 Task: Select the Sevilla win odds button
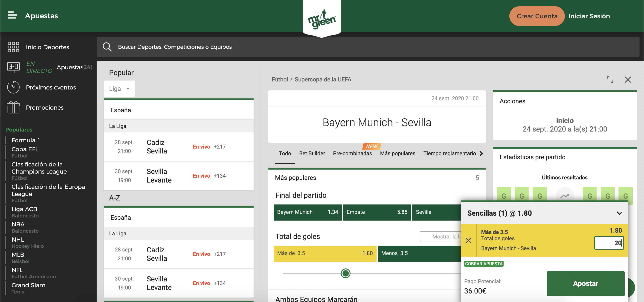436,212
